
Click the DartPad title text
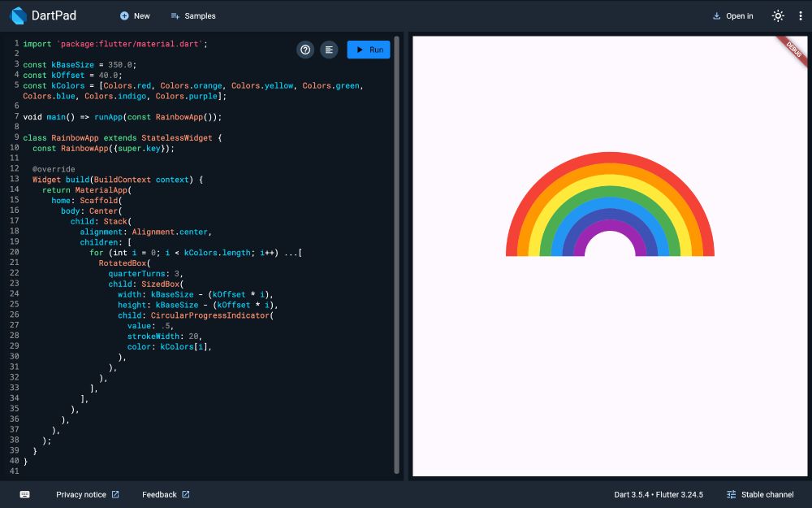54,15
